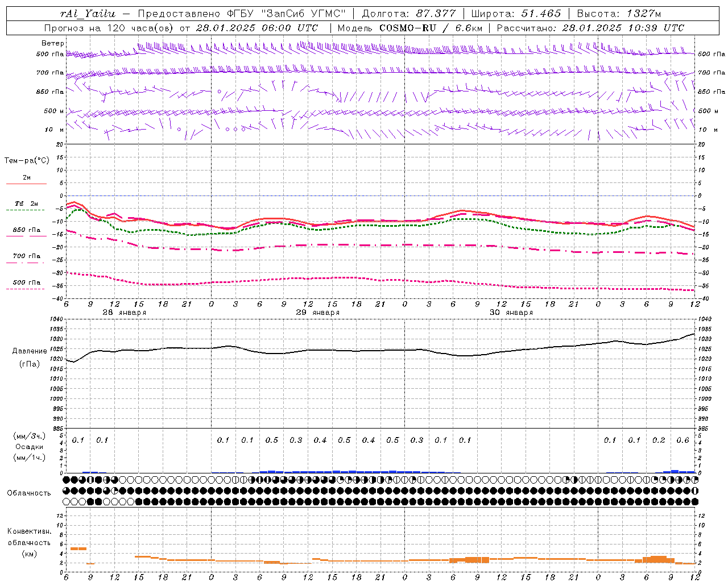This screenshot has height=582, width=728.
Task: Select the Конвективн. convective cloud label
Action: pyautogui.click(x=30, y=531)
